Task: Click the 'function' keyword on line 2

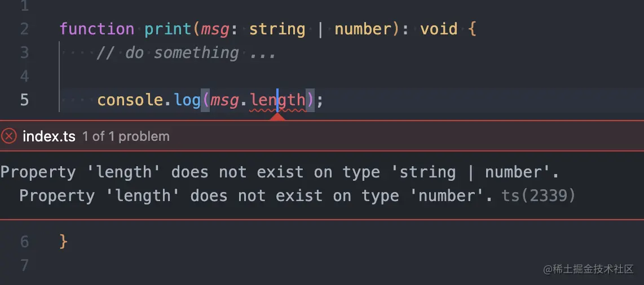Action: tap(97, 29)
